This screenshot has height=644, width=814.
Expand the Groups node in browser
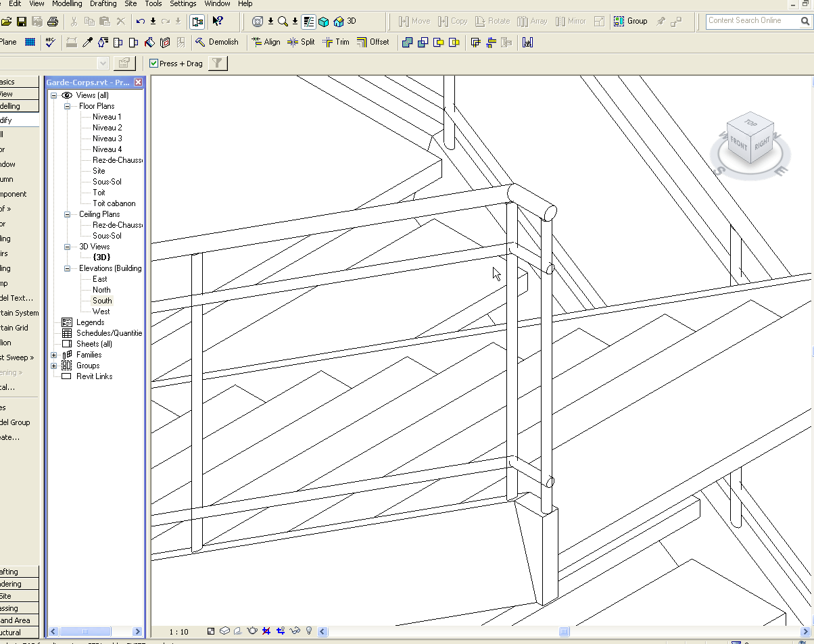[x=54, y=366]
